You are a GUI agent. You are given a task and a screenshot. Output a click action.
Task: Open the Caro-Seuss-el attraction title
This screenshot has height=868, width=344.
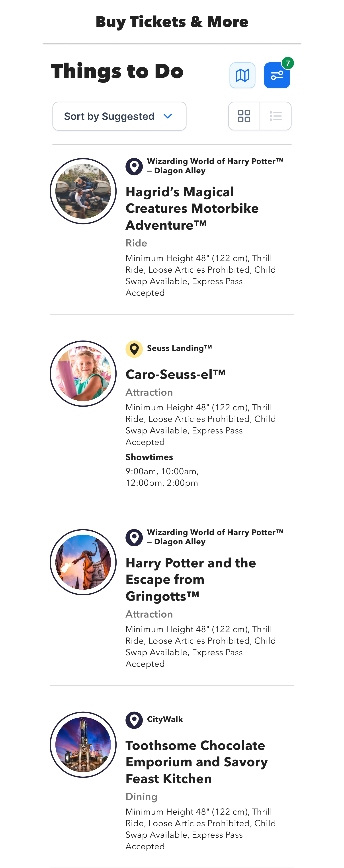(175, 374)
